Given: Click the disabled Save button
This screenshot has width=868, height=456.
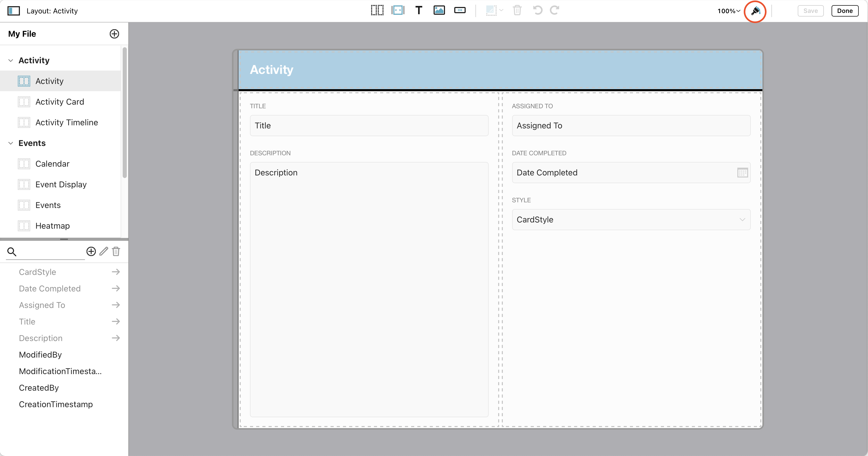Looking at the screenshot, I should coord(810,10).
